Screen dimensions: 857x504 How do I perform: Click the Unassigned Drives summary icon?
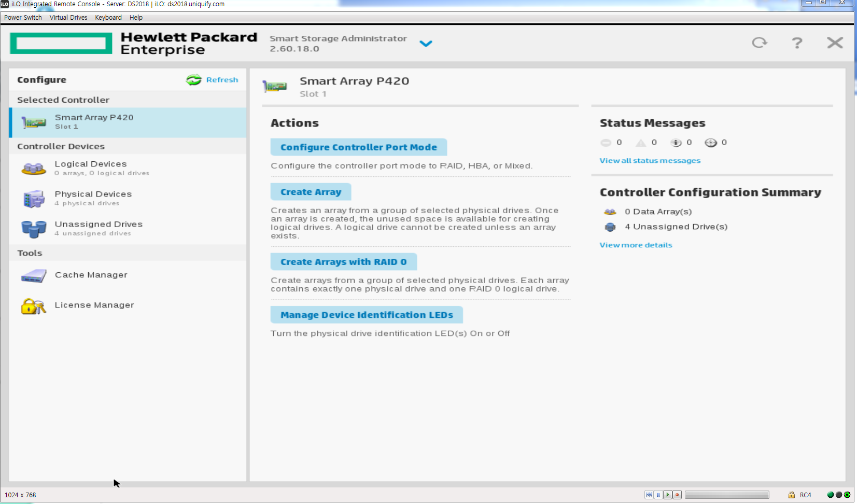click(610, 227)
